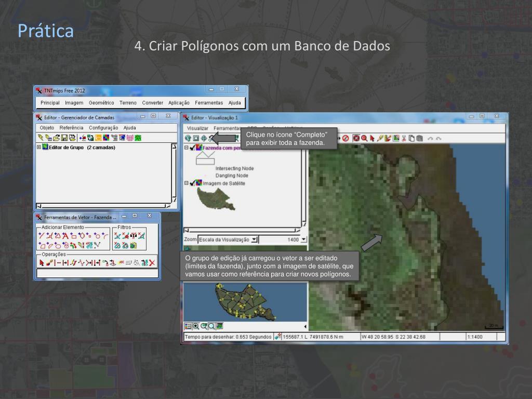Select the add circle tool
532x399 pixels.
coord(98,236)
